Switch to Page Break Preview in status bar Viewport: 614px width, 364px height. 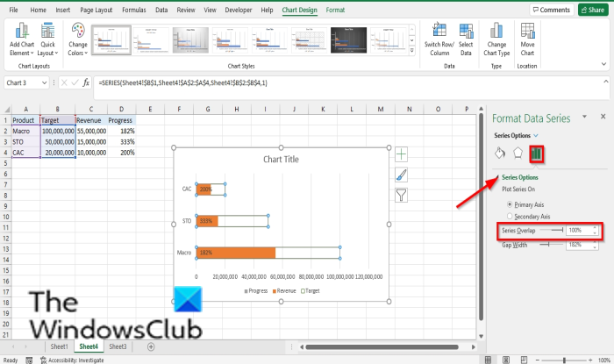click(524, 360)
